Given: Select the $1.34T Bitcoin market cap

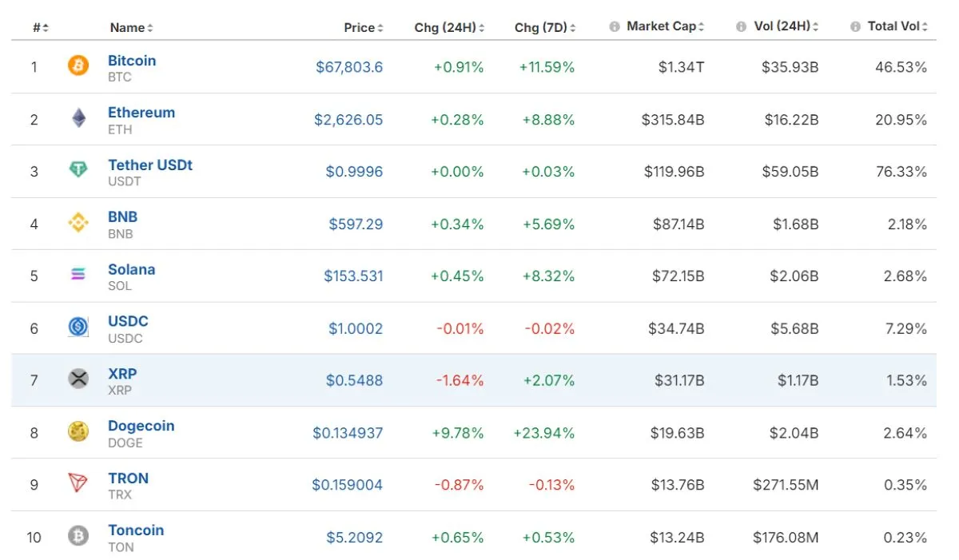Looking at the screenshot, I should [x=681, y=67].
